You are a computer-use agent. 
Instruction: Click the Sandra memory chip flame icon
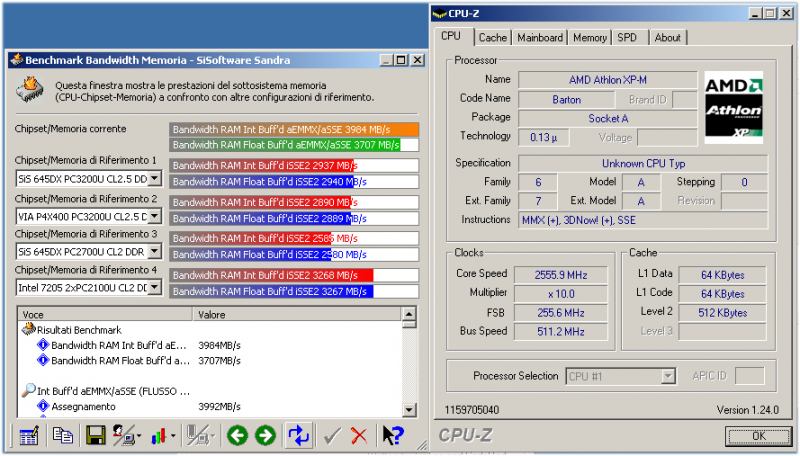coord(30,91)
